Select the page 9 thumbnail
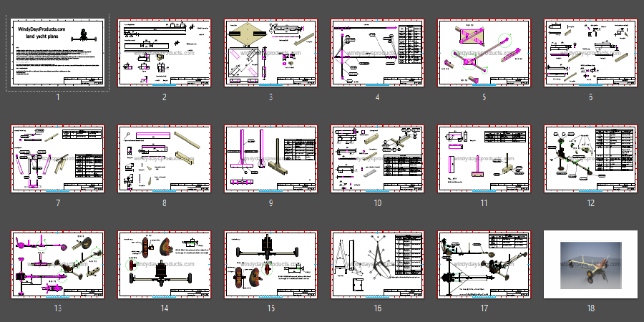Screen dimensions: 644x322 [270, 159]
